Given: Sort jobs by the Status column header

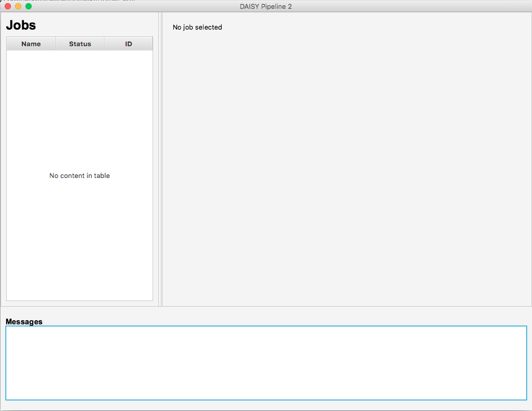Looking at the screenshot, I should coord(80,44).
